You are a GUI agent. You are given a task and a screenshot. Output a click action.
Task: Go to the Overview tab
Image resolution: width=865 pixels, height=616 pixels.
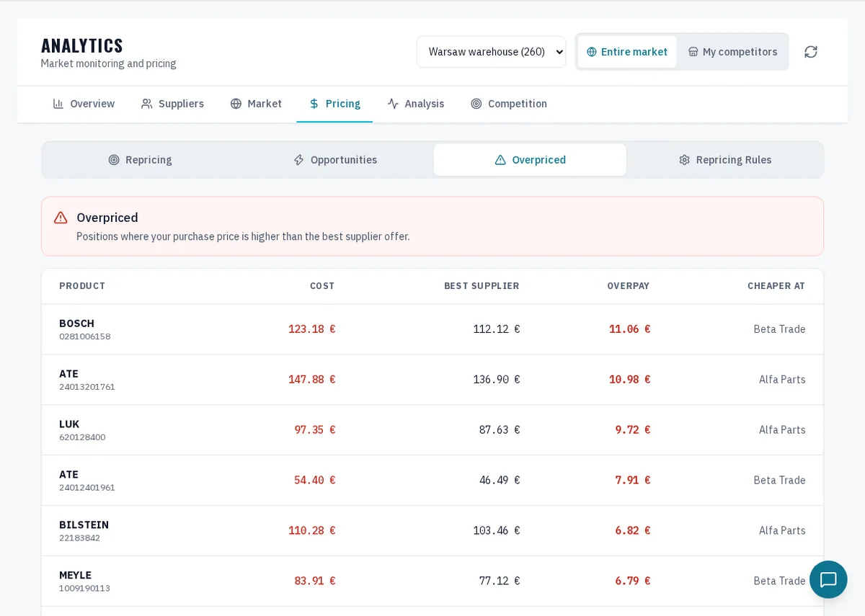[x=84, y=104]
